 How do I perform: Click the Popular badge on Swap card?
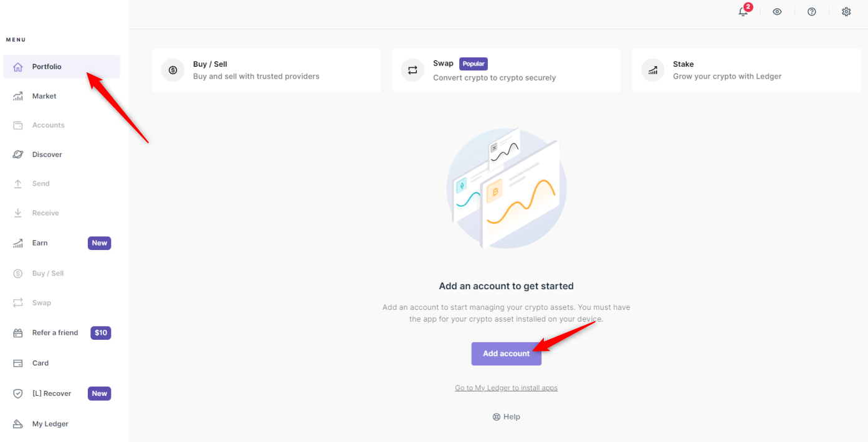[x=474, y=64]
